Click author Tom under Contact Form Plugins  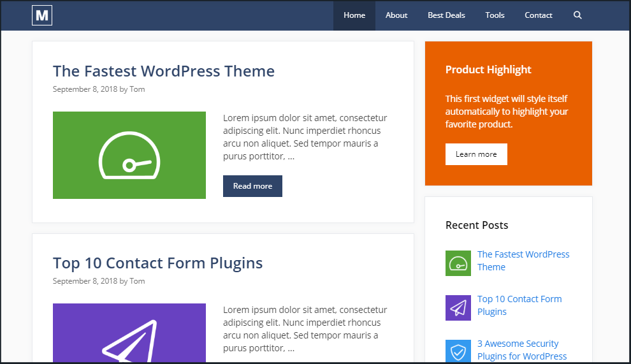tap(137, 281)
